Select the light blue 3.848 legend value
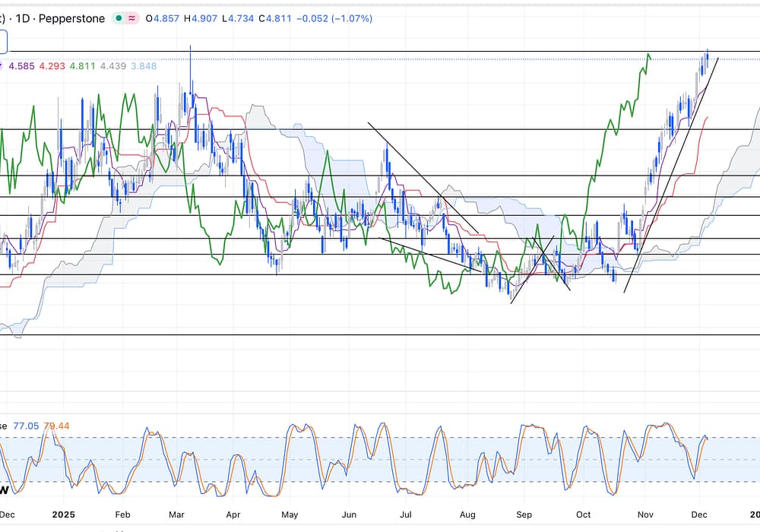This screenshot has height=532, width=760. (144, 66)
